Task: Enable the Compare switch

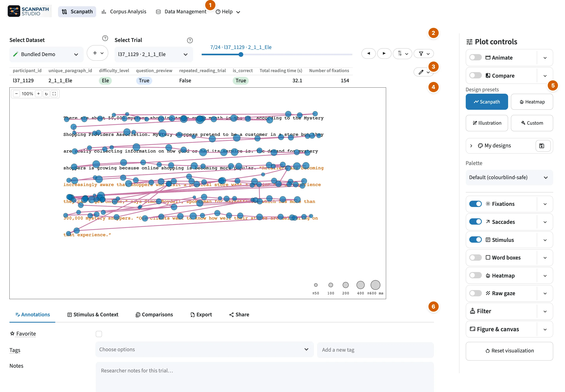Action: 475,75
